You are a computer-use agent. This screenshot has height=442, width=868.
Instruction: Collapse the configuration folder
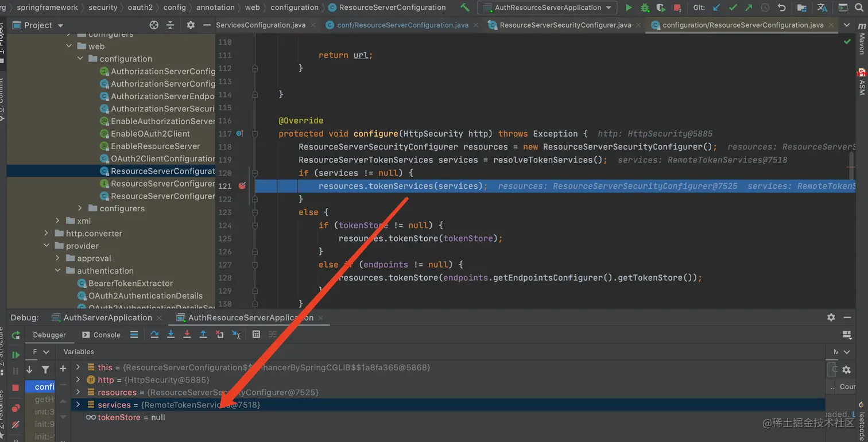coord(80,59)
